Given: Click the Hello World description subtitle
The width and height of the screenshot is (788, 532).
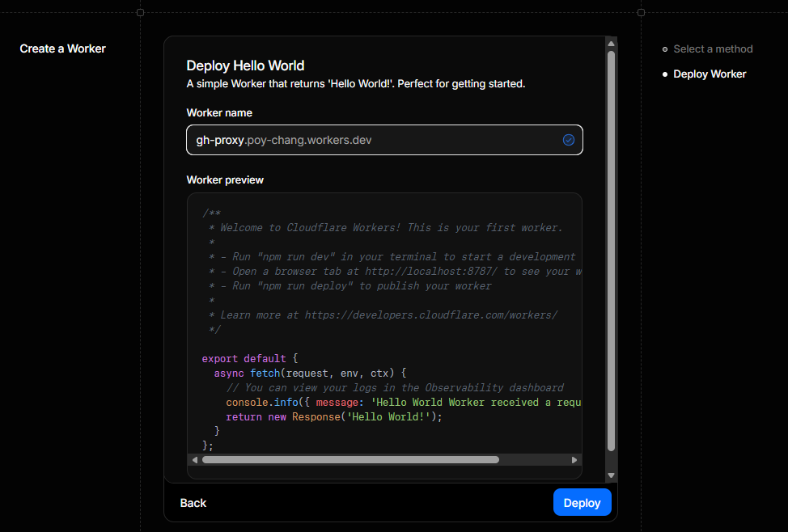Looking at the screenshot, I should [356, 84].
